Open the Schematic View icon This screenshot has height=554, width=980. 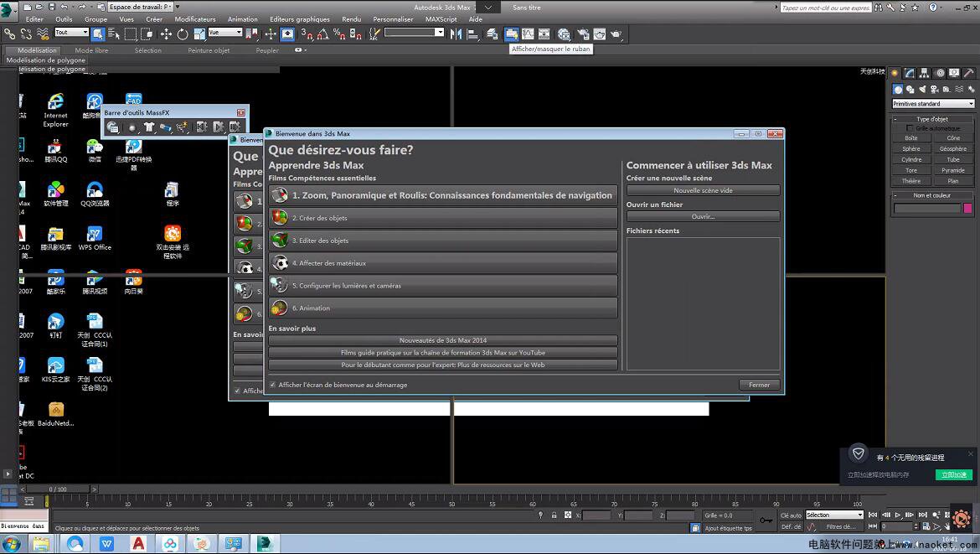pyautogui.click(x=544, y=34)
